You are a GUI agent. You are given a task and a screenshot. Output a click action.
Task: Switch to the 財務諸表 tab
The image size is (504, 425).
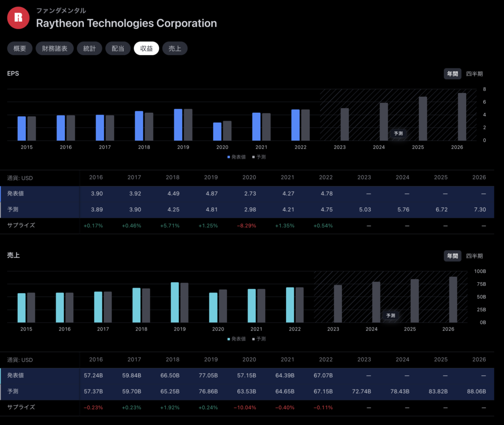click(55, 49)
